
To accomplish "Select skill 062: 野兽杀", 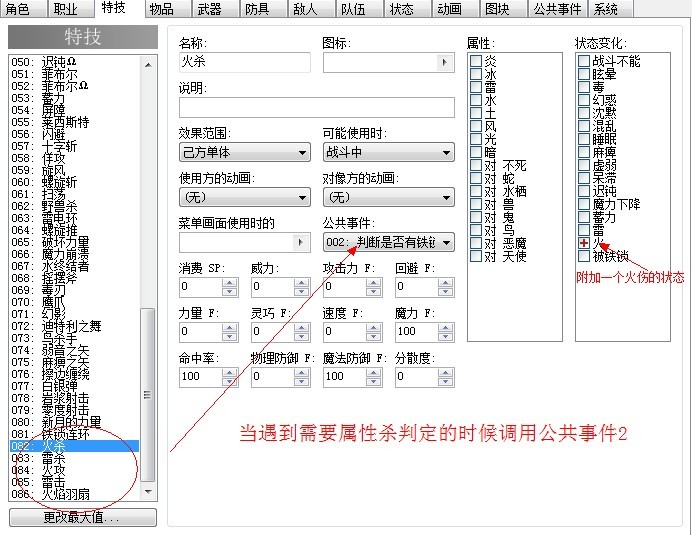I will [74, 206].
